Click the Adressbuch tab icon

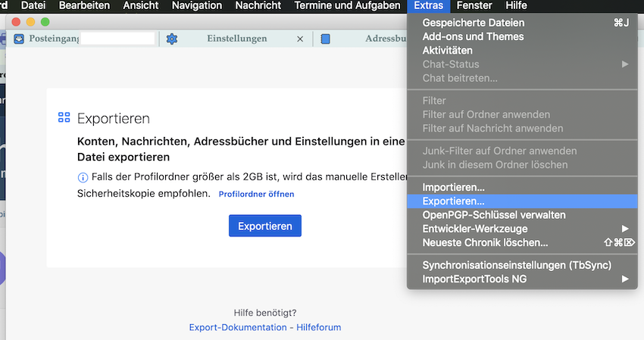(x=326, y=39)
